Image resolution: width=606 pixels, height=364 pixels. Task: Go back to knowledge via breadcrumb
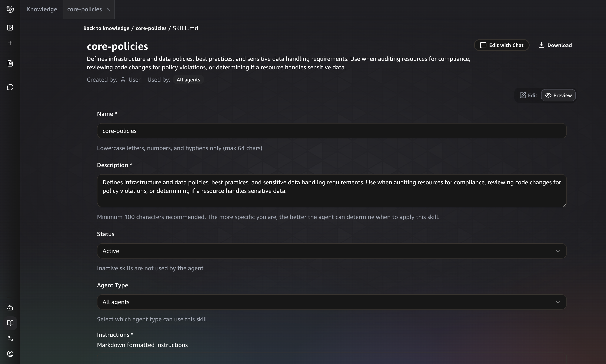(x=106, y=28)
